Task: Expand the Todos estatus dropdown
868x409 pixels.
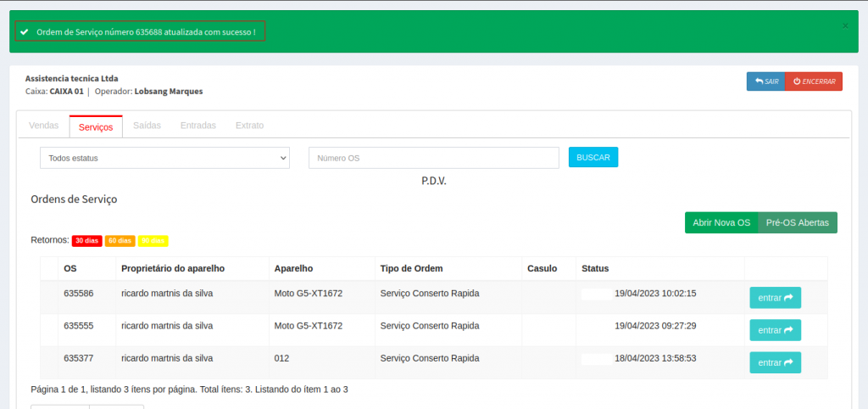Action: pos(164,158)
